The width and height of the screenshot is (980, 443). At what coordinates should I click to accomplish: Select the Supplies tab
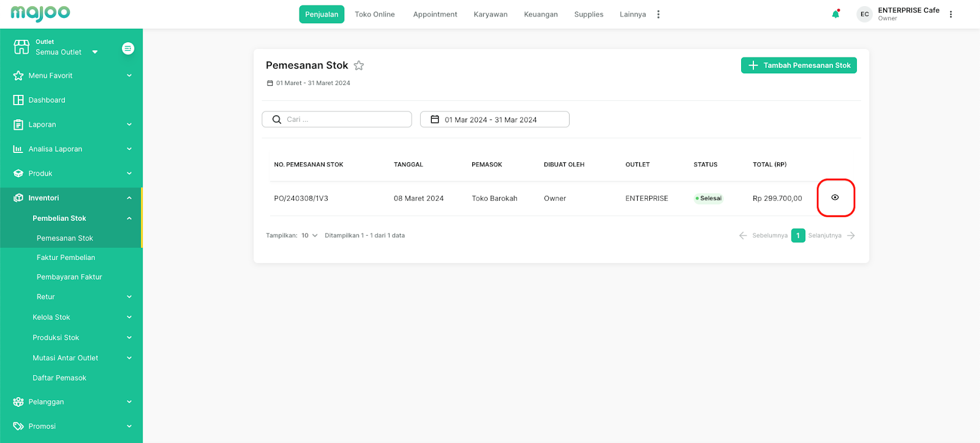coord(589,14)
